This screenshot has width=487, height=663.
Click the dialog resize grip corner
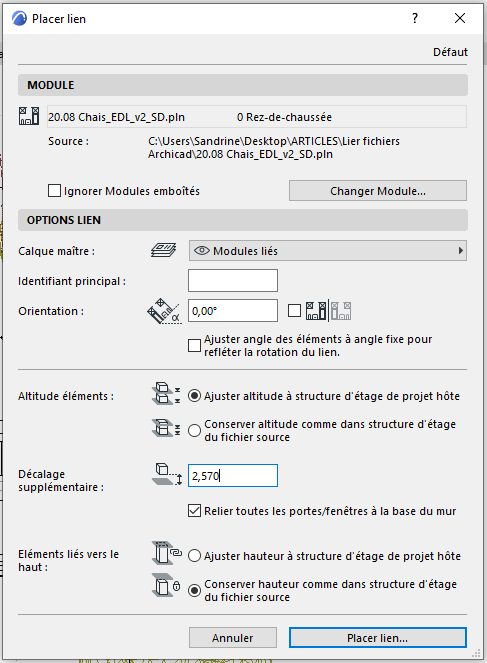tap(476, 653)
